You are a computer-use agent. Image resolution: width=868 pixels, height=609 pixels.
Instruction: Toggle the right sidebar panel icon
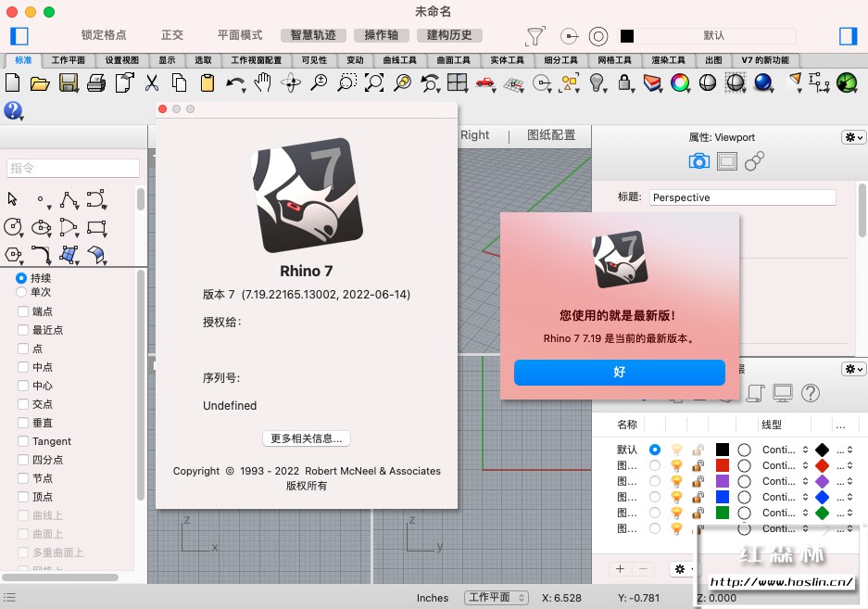pyautogui.click(x=848, y=36)
